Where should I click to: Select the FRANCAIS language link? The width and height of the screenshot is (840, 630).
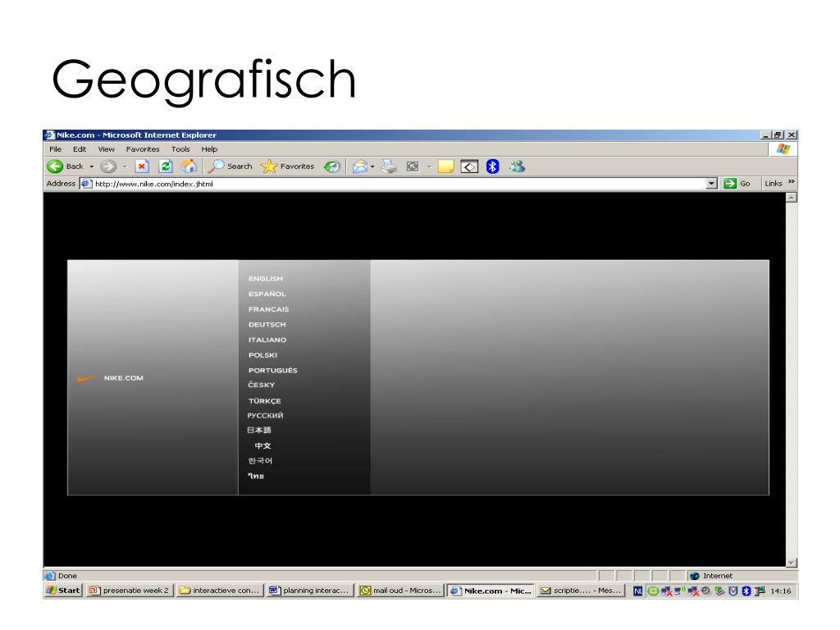pyautogui.click(x=268, y=309)
